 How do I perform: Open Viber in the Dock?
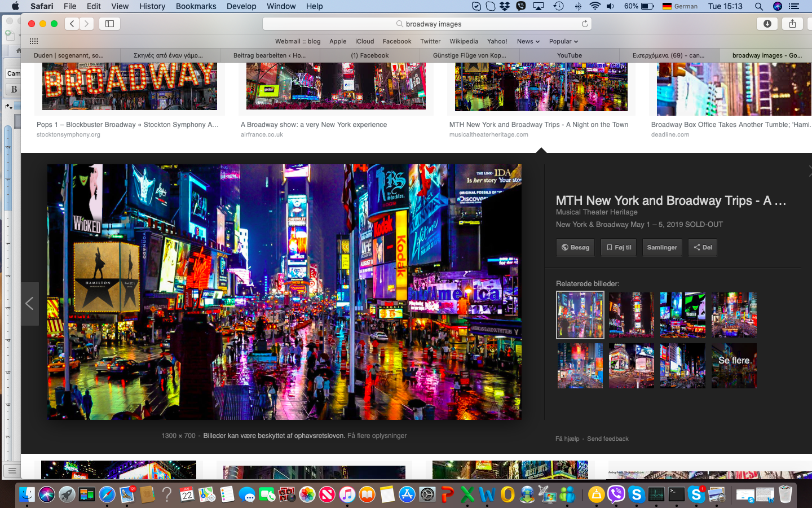pos(616,495)
